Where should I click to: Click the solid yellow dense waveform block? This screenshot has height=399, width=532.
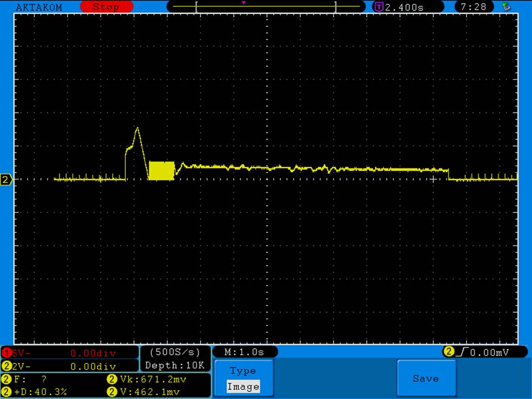pos(161,171)
